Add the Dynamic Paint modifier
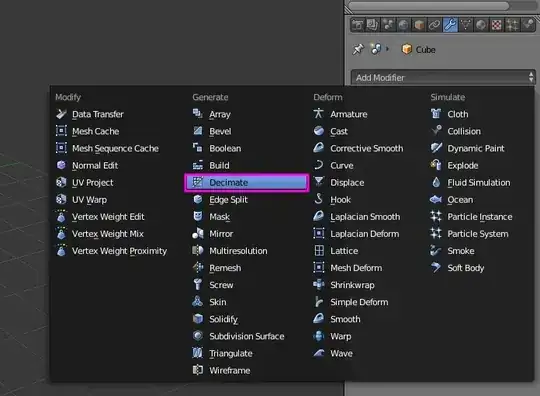The height and width of the screenshot is (396, 540). (467, 148)
